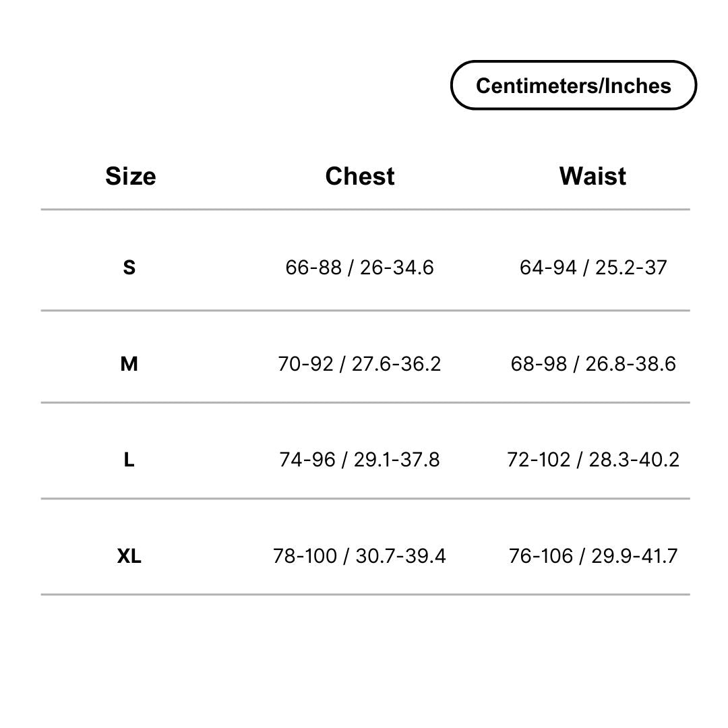Select the S size row label
728x728 pixels.
pyautogui.click(x=129, y=268)
